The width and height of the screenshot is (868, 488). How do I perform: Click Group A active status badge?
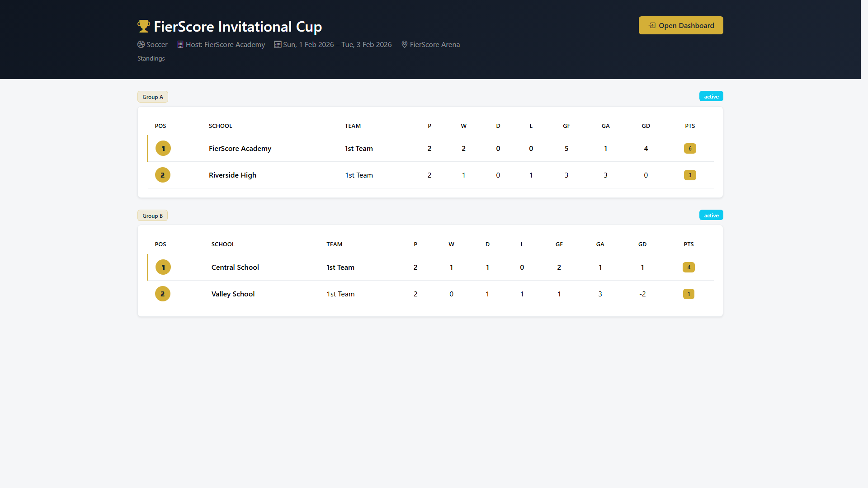(711, 96)
